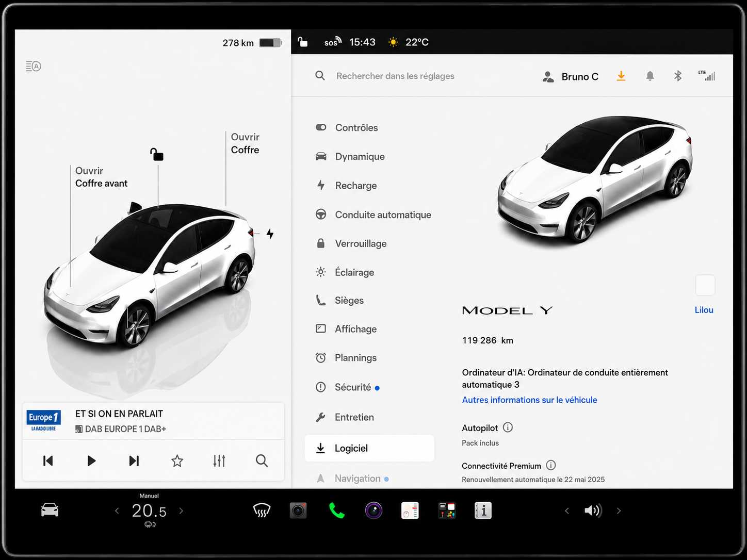Tap the speaker volume icon
The image size is (747, 560).
tap(593, 510)
